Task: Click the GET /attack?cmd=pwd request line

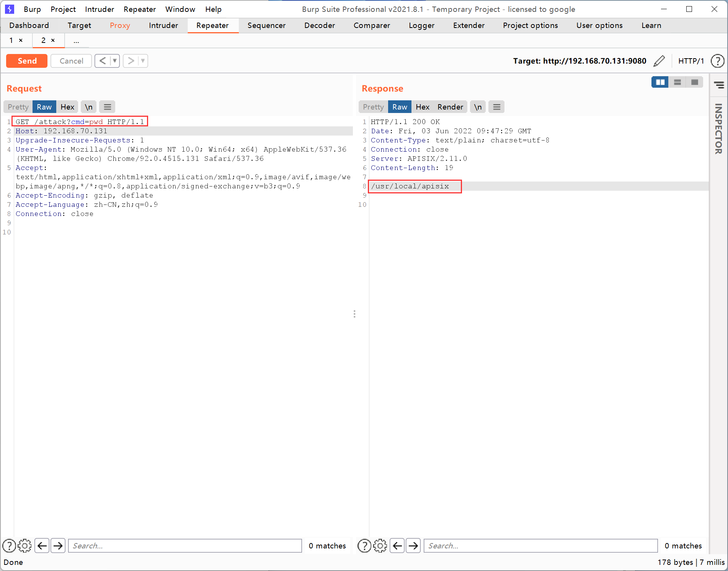Action: pos(80,122)
